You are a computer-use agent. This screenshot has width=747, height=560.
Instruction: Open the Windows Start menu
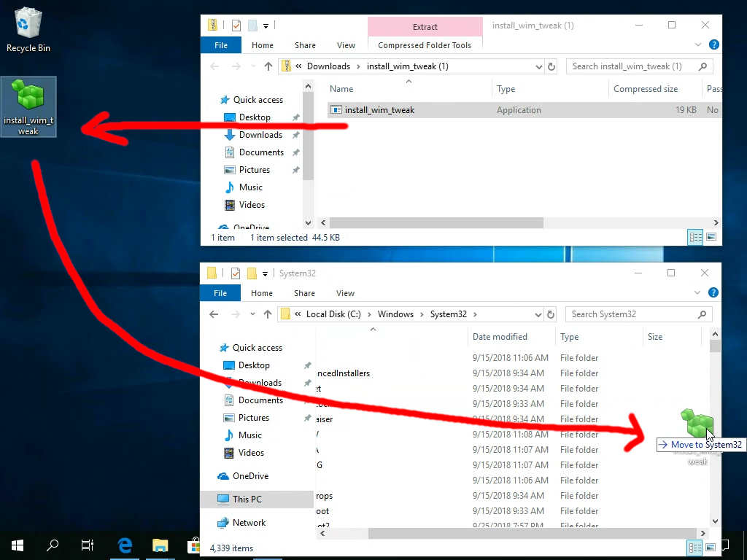(x=18, y=545)
